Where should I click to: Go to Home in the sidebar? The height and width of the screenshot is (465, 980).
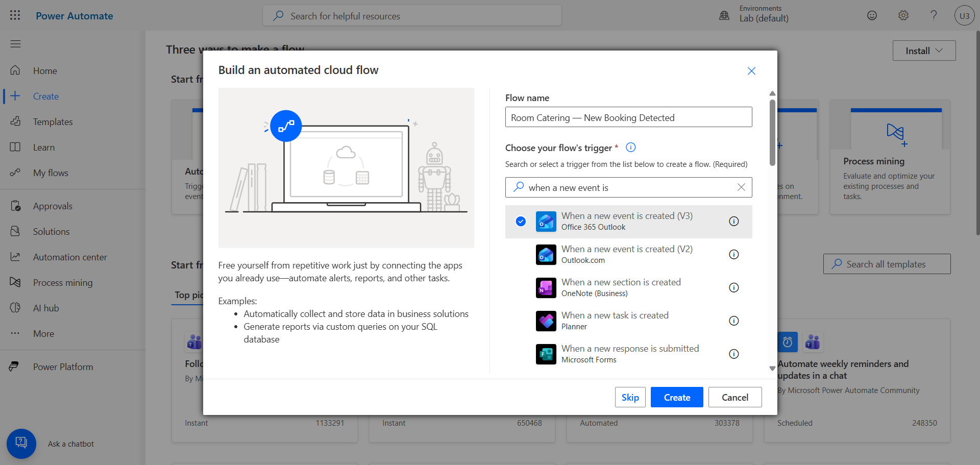coord(72,70)
